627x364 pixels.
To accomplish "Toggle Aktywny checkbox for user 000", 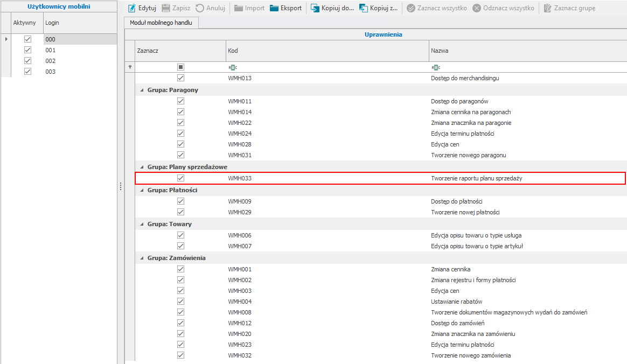I will click(x=27, y=39).
